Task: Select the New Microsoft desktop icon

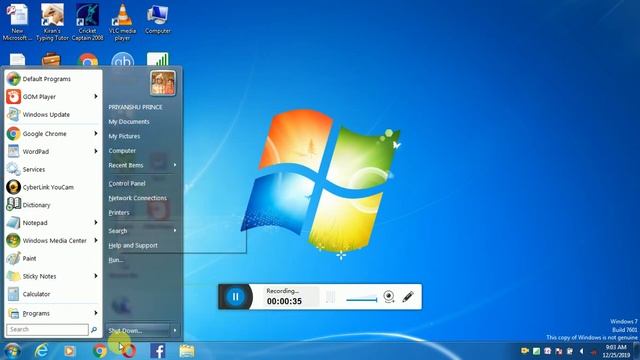Action: [x=17, y=22]
